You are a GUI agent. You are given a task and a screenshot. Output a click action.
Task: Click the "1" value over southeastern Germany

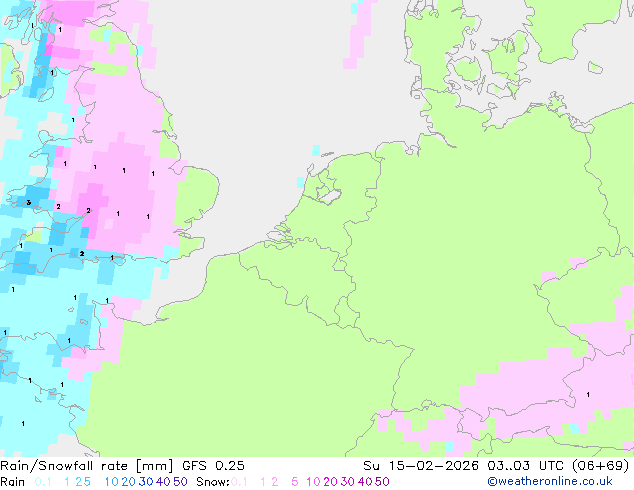588,395
